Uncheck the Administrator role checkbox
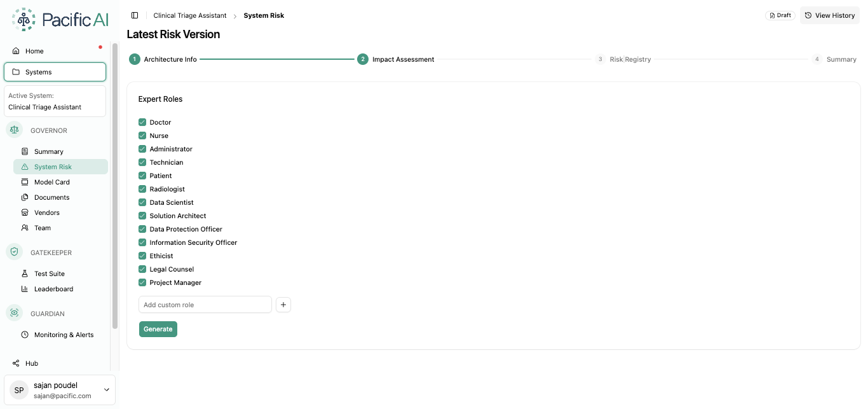The width and height of the screenshot is (868, 409). 142,149
